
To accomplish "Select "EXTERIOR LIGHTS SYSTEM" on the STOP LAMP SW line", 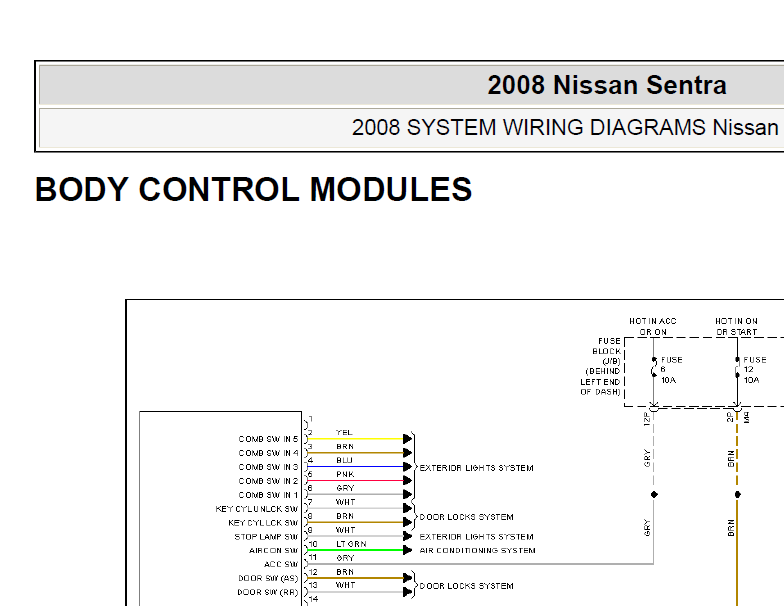I will tap(476, 537).
